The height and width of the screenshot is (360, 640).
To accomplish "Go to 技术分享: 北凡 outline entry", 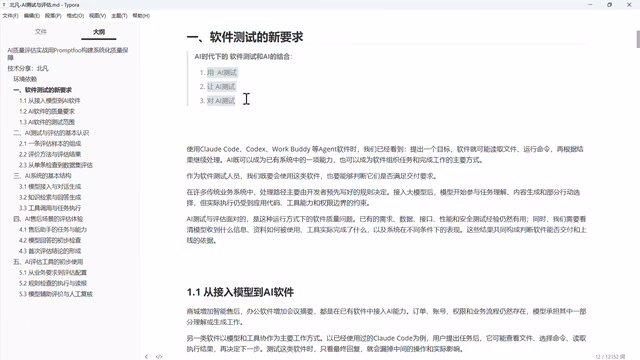I will tap(28, 68).
